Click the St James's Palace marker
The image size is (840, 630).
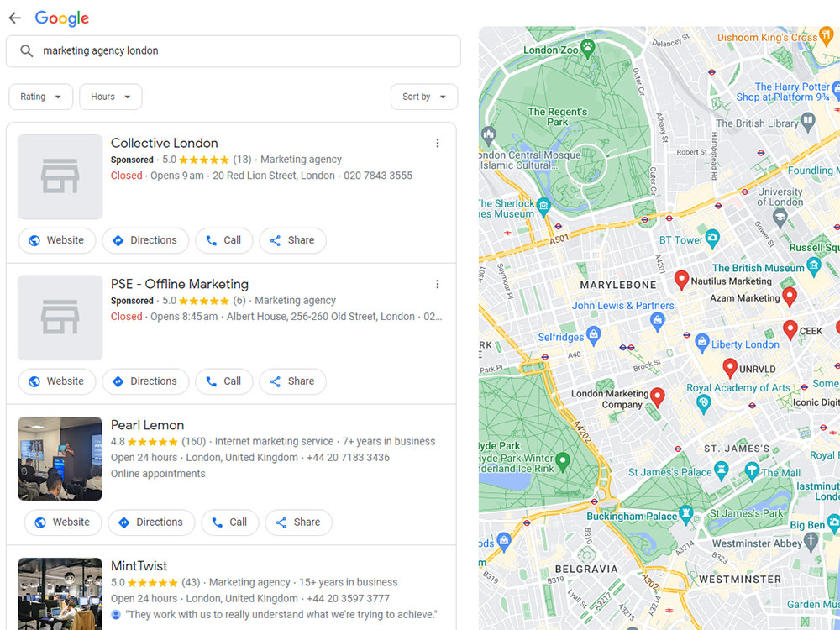721,470
